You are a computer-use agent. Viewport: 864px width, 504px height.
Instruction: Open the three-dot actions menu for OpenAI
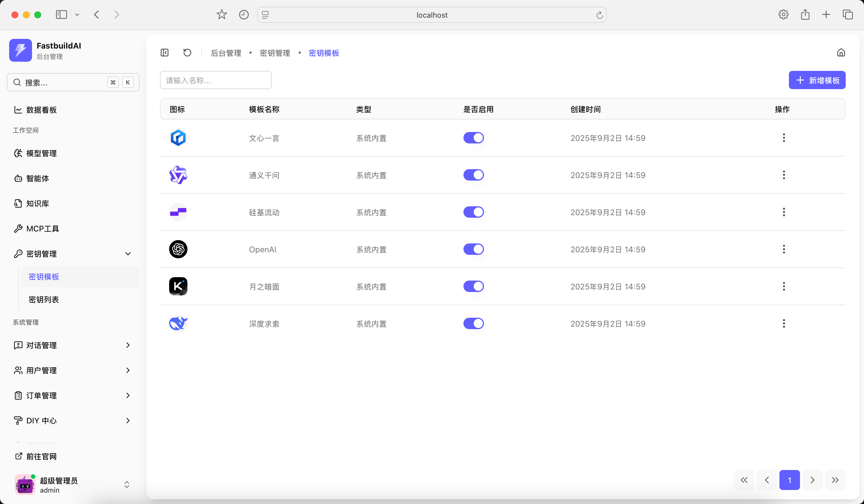(x=784, y=249)
